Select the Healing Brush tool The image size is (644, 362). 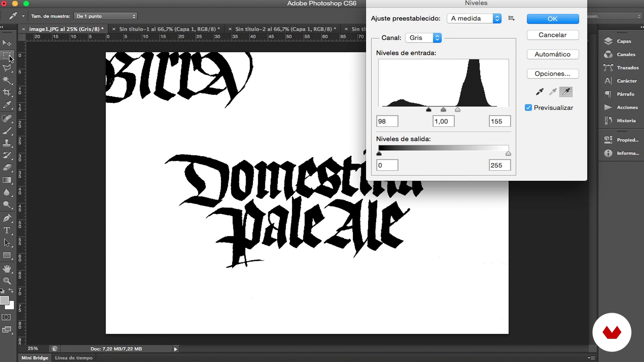click(7, 118)
